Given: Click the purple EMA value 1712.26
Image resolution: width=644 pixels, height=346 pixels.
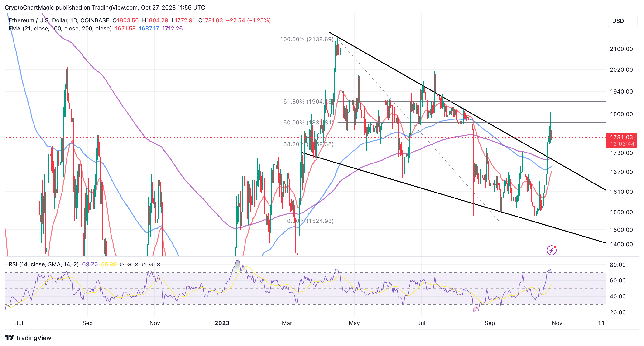Looking at the screenshot, I should [x=173, y=29].
